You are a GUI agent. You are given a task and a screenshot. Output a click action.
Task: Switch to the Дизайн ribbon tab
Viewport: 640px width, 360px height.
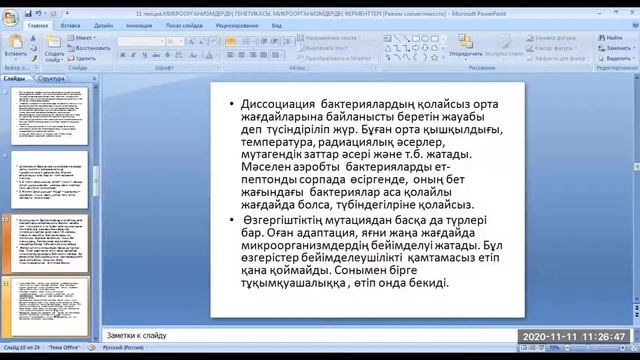tap(103, 25)
